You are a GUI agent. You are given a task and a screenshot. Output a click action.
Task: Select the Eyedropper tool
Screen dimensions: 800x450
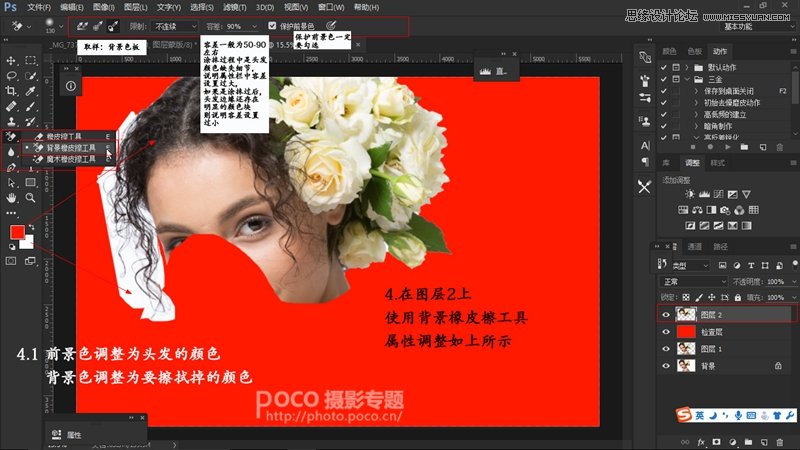[31, 91]
